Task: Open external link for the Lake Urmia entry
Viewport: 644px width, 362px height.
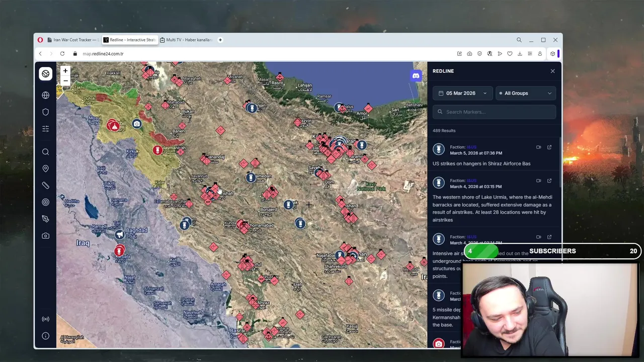Action: point(549,180)
